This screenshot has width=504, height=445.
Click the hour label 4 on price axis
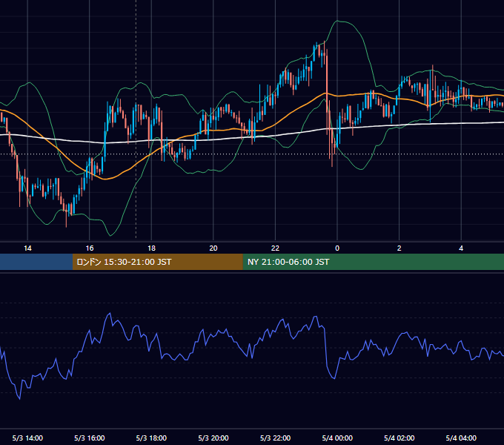(x=461, y=248)
